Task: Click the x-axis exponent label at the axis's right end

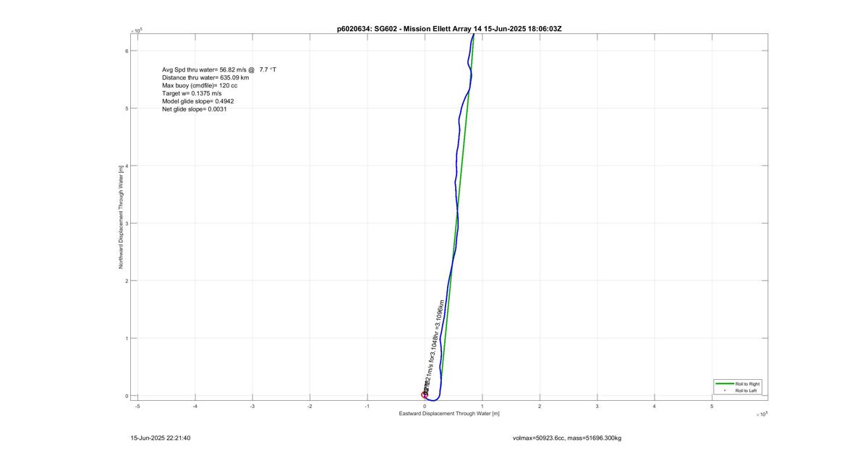Action: click(x=762, y=415)
